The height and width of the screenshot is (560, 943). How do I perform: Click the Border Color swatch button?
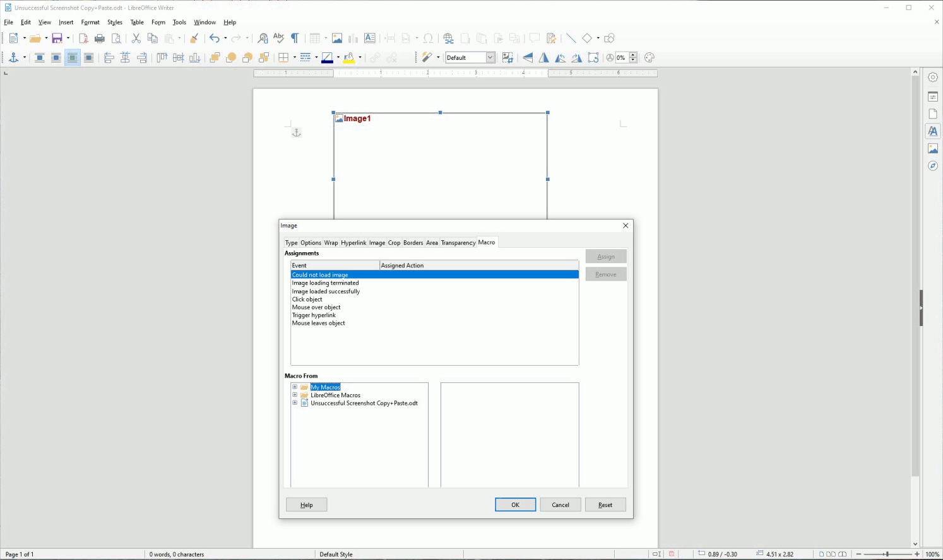[327, 58]
